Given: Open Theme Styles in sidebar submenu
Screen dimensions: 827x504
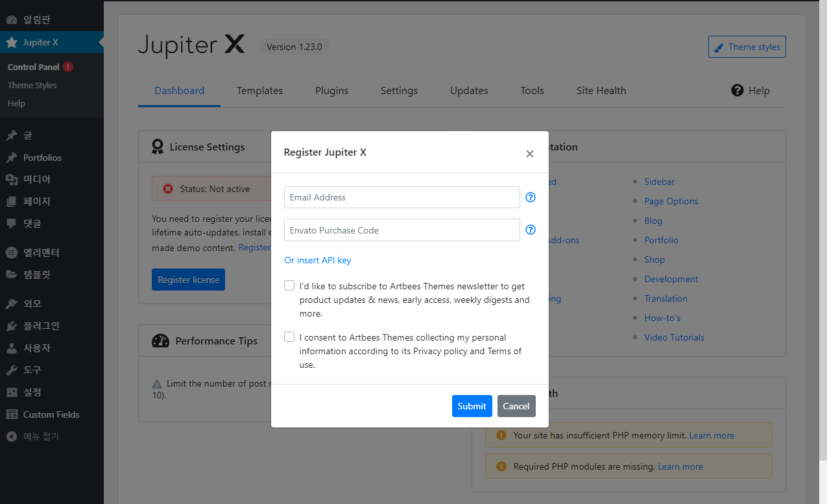Looking at the screenshot, I should coord(32,85).
